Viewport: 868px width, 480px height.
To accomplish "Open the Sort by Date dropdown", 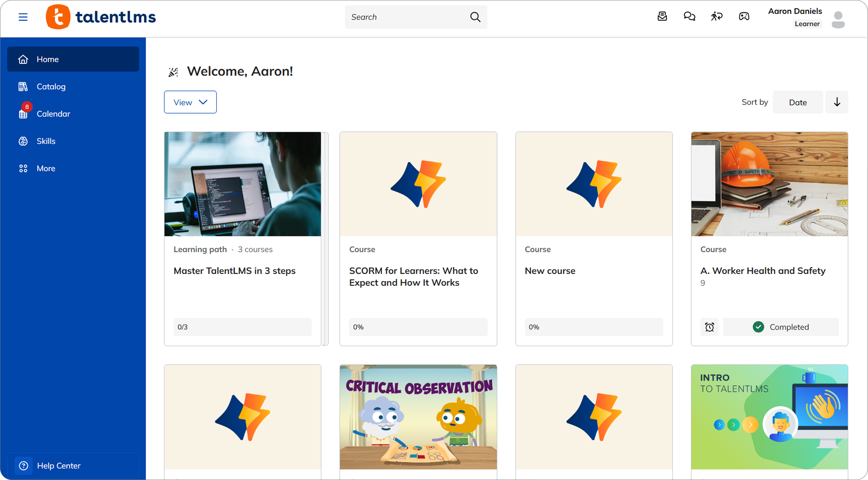I will point(798,102).
